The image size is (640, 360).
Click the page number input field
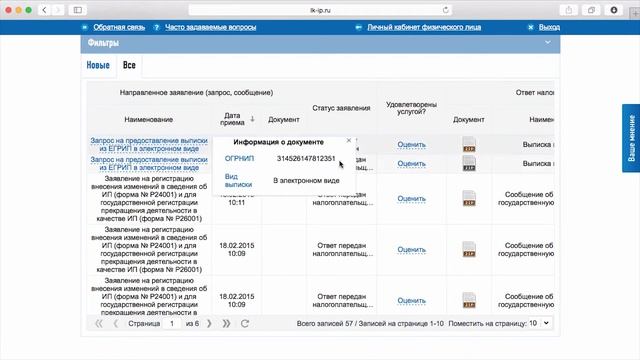coord(172,323)
